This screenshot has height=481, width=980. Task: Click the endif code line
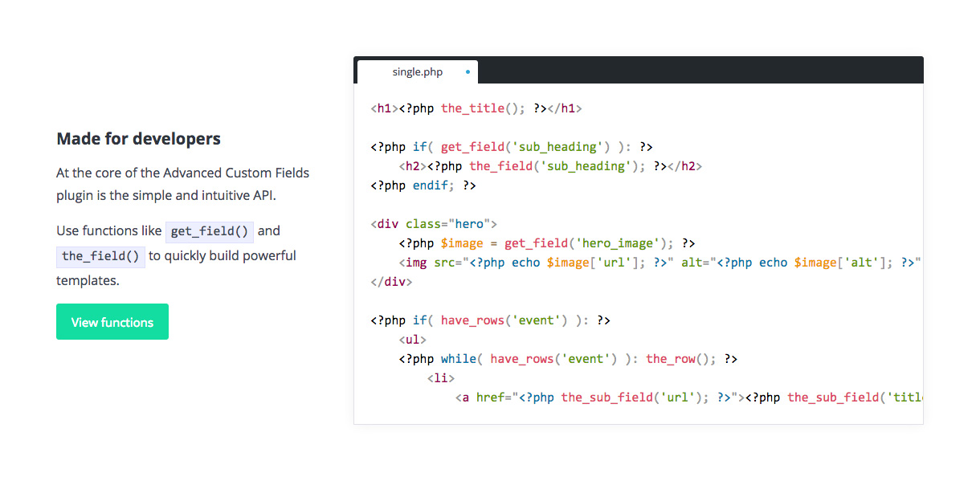pyautogui.click(x=423, y=185)
